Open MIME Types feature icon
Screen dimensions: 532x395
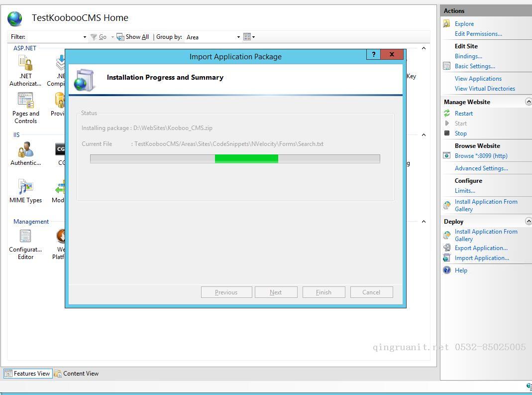25,186
